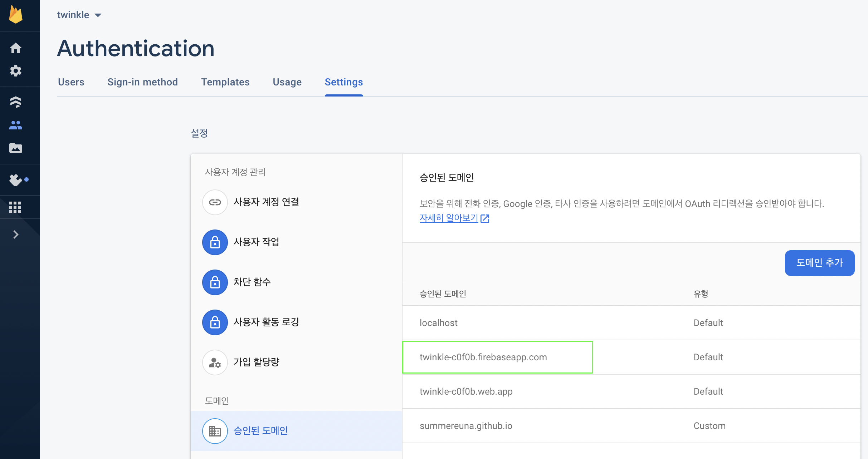The width and height of the screenshot is (868, 459).
Task: Open the Extensions sidebar icon
Action: (16, 180)
